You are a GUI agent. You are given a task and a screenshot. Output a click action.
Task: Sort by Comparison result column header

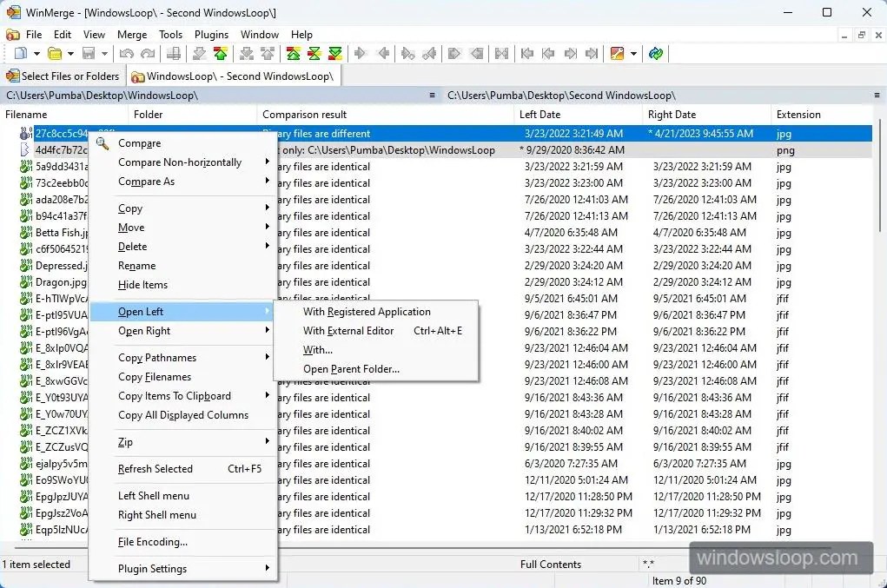304,115
